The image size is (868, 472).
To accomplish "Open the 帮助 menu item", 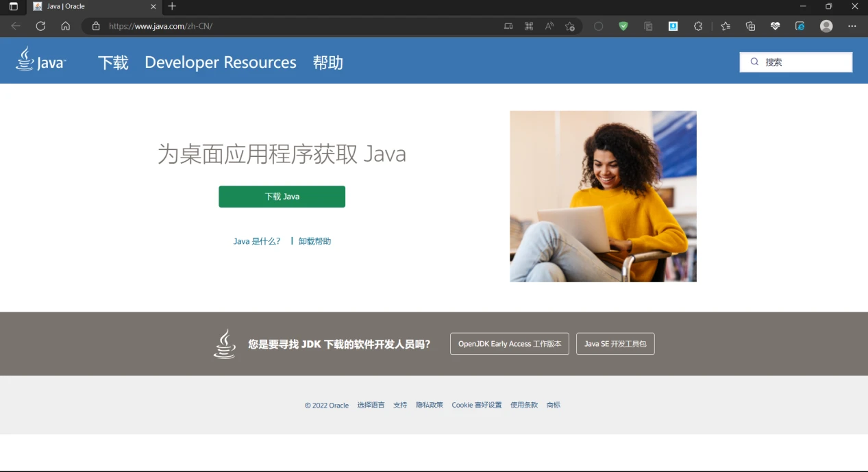I will coord(327,62).
